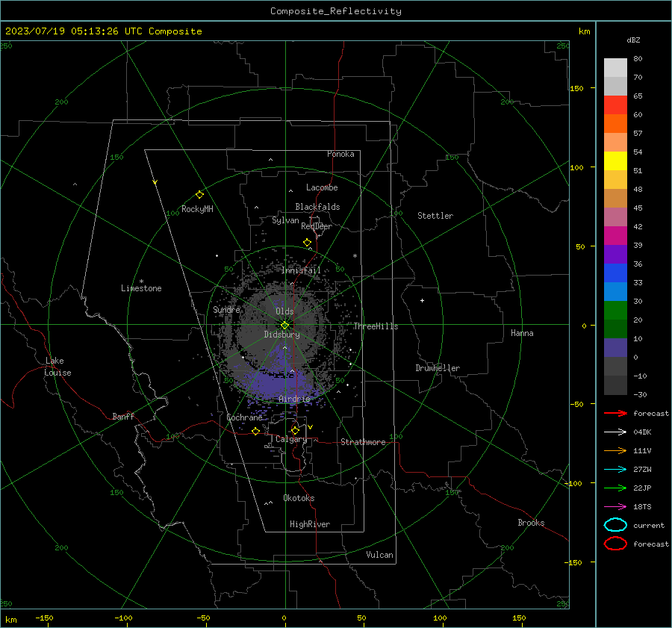Click the RedDeer city label

tap(317, 226)
